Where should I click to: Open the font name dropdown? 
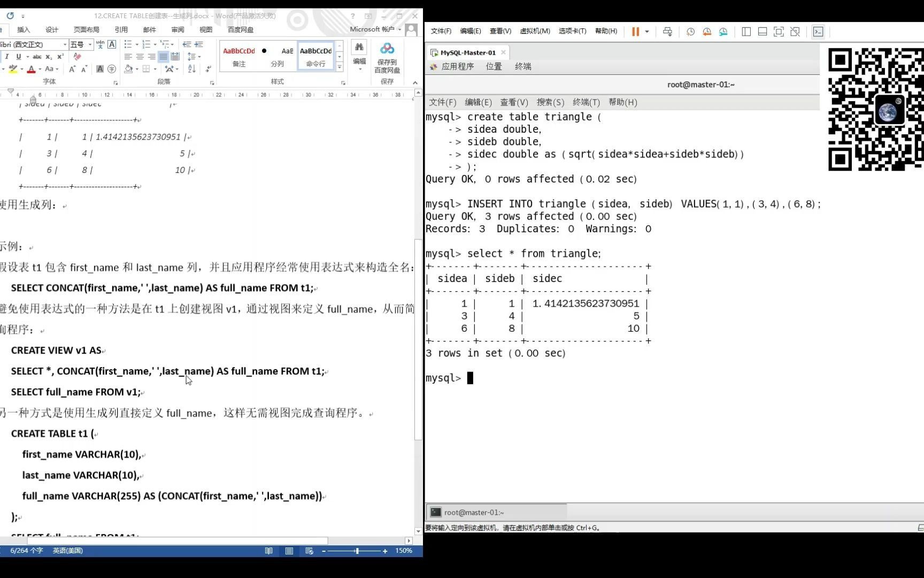tap(65, 44)
